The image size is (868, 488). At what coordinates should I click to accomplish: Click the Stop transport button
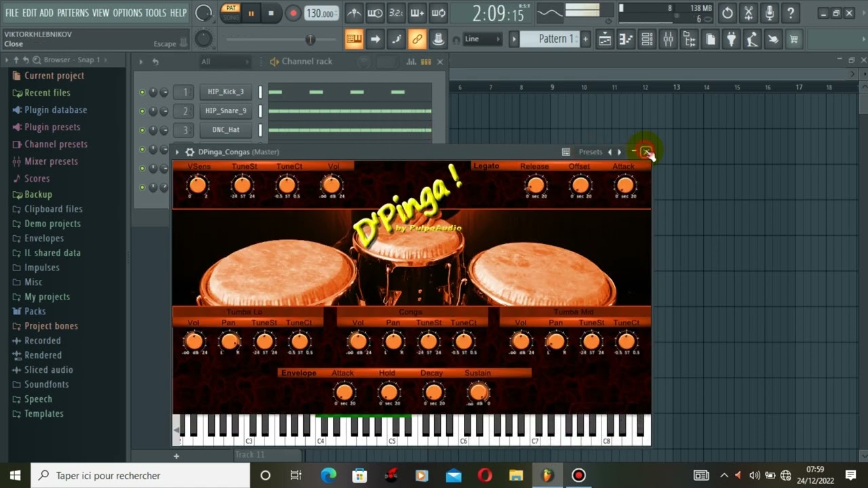click(x=271, y=13)
